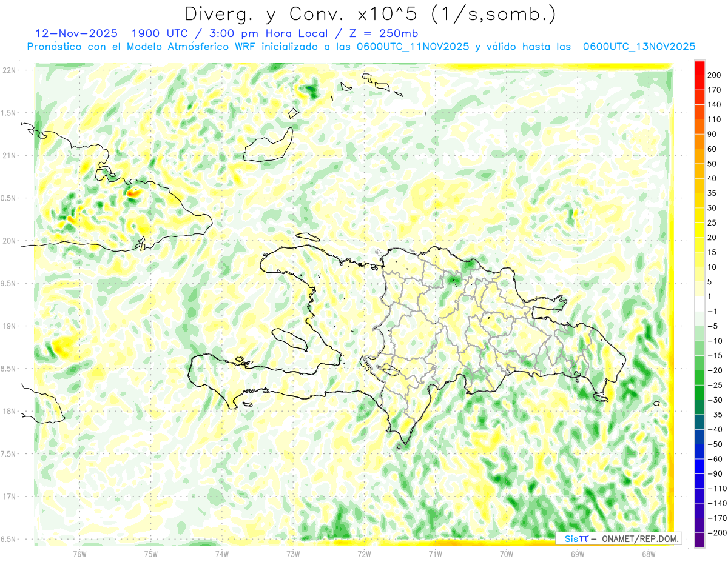Image resolution: width=728 pixels, height=562 pixels.
Task: Click the '76W' longitude label
Action: tap(80, 554)
